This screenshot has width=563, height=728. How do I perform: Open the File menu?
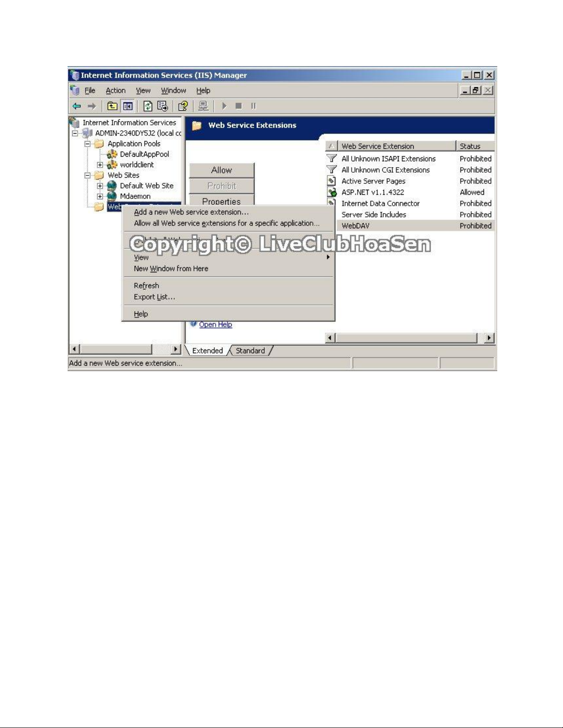(90, 90)
